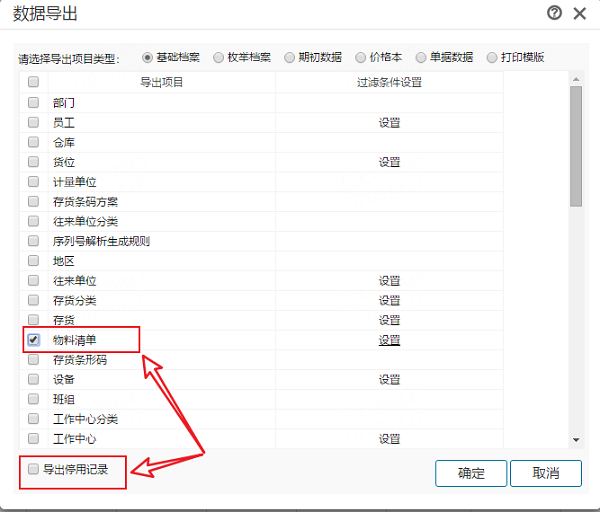Check the 部门 checkbox
Viewport: 600px width, 512px height.
point(33,102)
